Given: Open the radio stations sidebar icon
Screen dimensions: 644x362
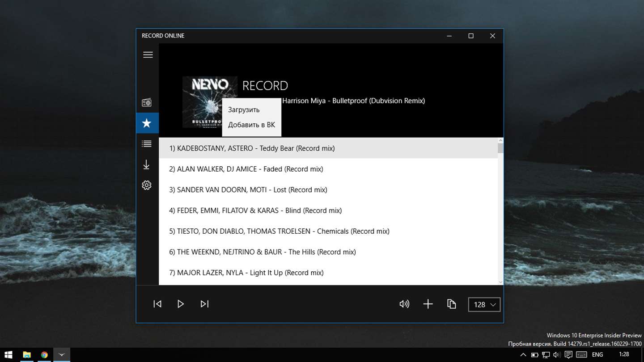Looking at the screenshot, I should coord(147,103).
